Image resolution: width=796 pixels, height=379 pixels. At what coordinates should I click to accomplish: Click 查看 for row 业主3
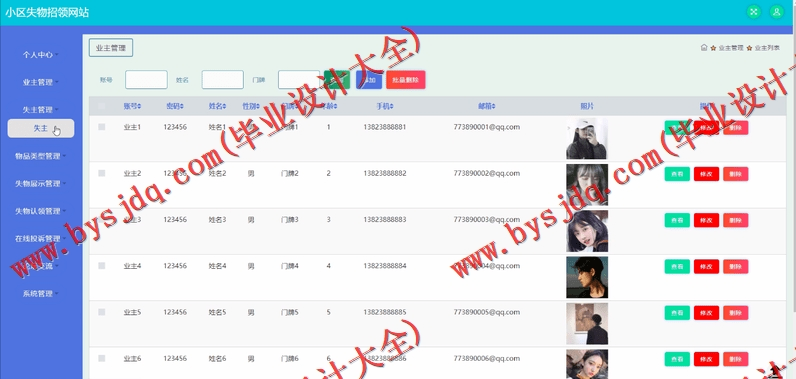677,220
